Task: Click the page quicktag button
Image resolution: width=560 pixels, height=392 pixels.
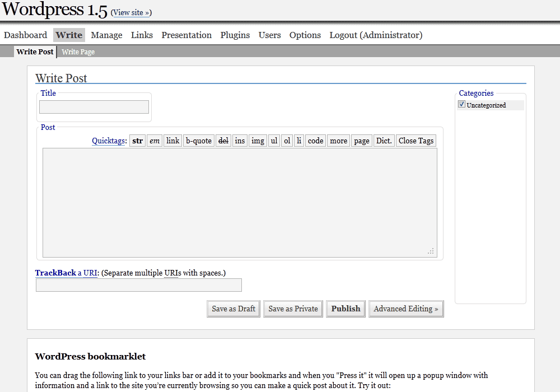Action: tap(362, 141)
